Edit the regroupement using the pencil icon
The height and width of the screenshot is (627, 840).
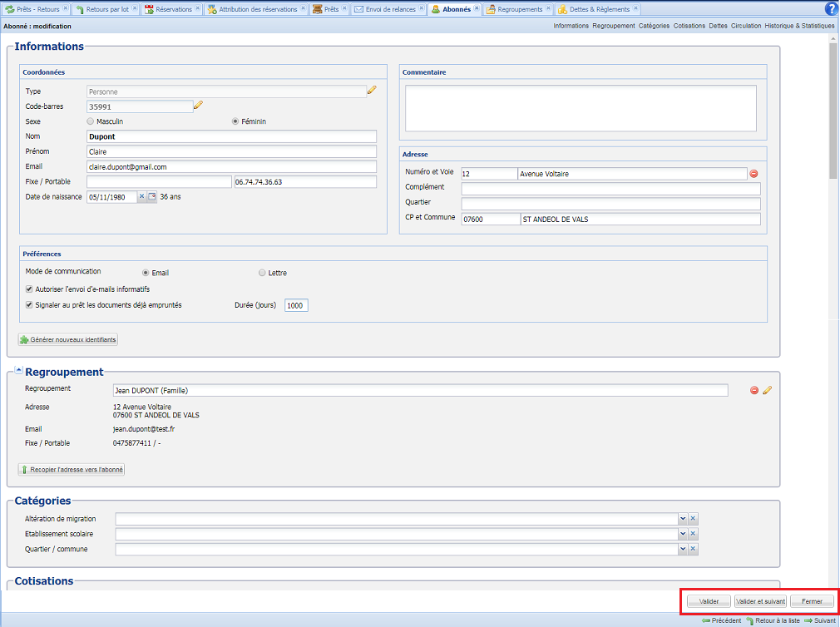pyautogui.click(x=766, y=390)
